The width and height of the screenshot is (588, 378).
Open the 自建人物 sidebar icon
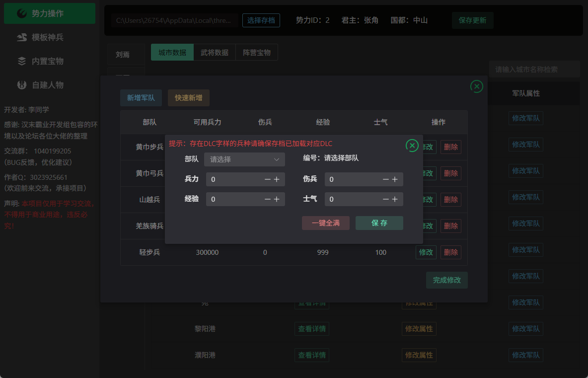pos(22,85)
